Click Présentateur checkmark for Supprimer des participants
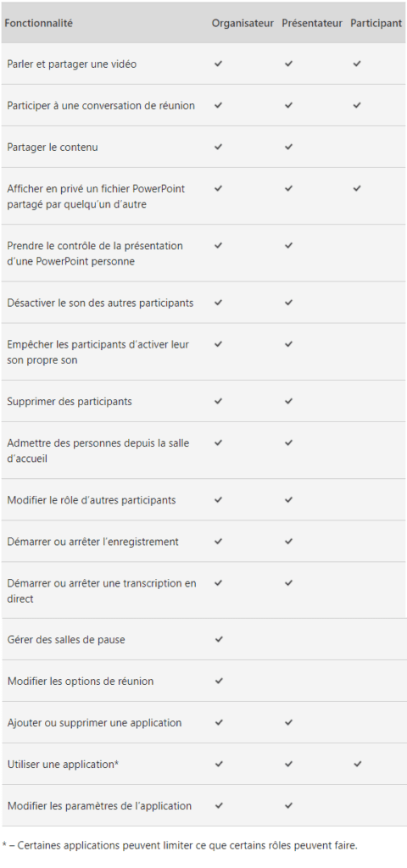Viewport: 407px width, 868px height. click(288, 401)
